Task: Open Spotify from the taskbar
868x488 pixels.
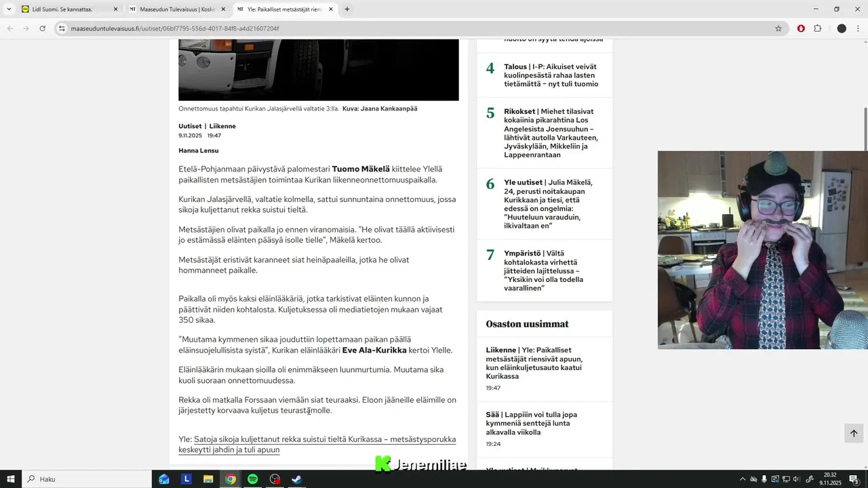Action: [252, 479]
